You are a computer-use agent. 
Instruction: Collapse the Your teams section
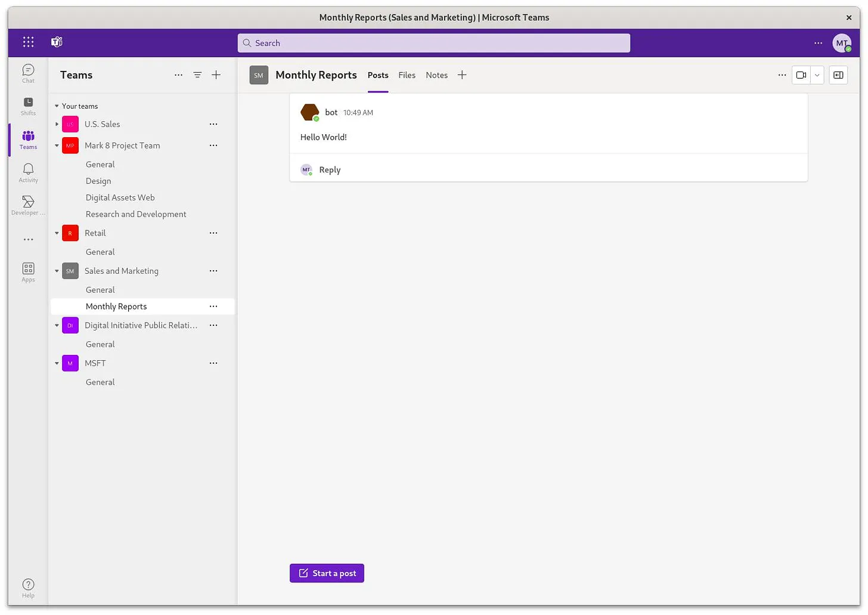(57, 106)
